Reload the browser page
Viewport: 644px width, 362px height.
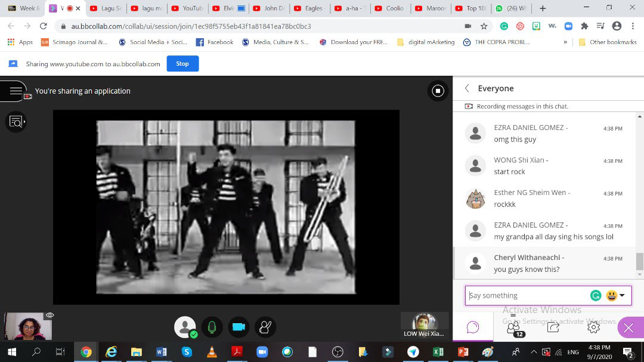point(43,26)
